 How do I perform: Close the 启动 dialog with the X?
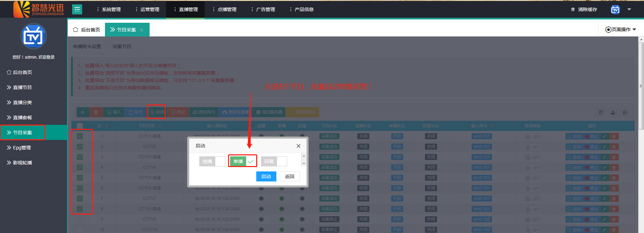(299, 146)
